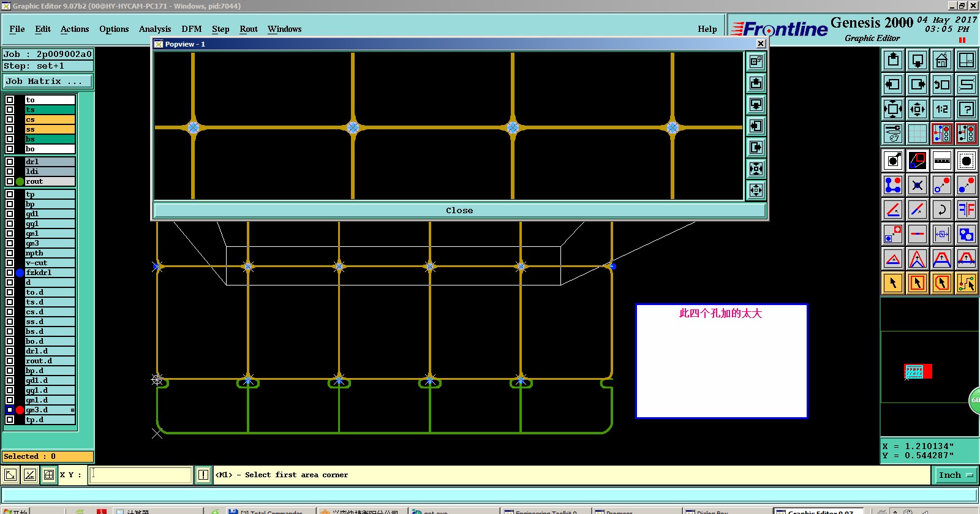This screenshot has width=980, height=514.
Task: Click the first snap icon in bottom-left corner
Action: 10,475
